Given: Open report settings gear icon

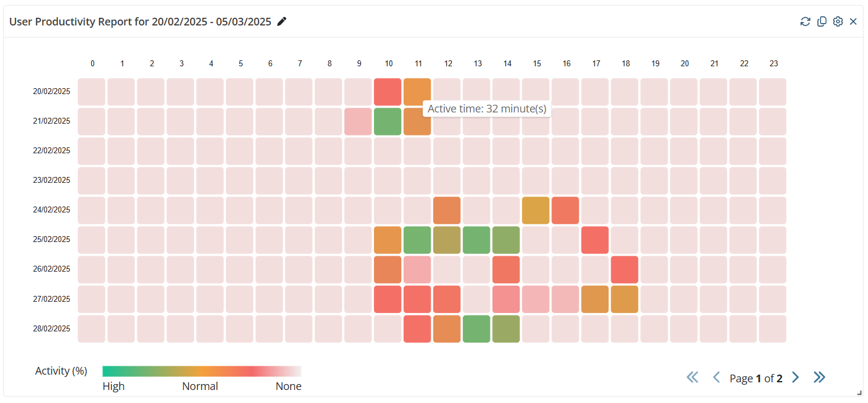Looking at the screenshot, I should point(838,22).
